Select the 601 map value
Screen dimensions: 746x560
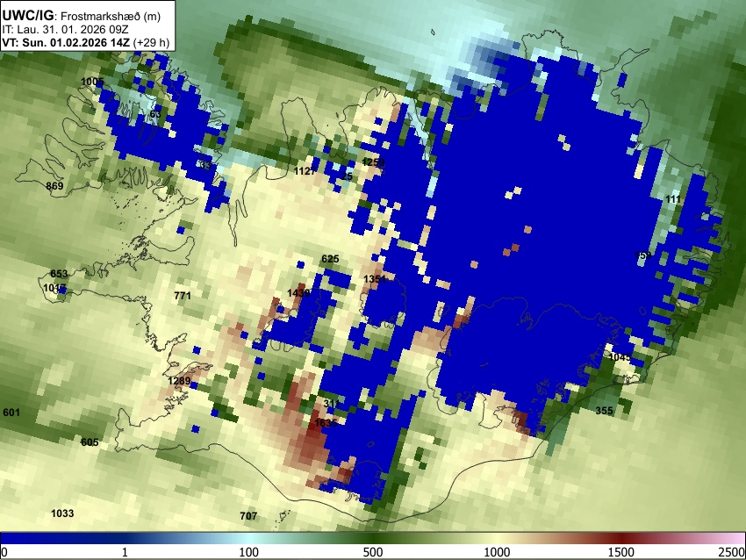(11, 412)
